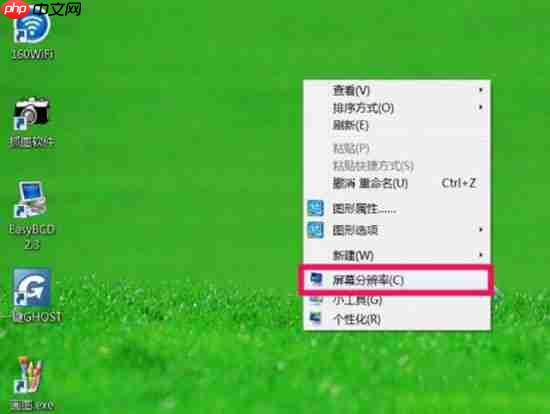The width and height of the screenshot is (550, 414).
Task: Expand the 排序方式(O) submenu arrow
Action: [x=481, y=107]
